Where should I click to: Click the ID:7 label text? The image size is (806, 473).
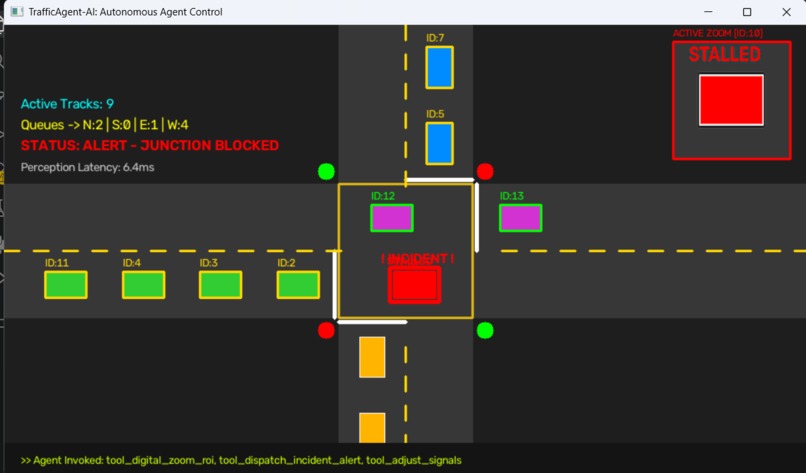tap(435, 38)
